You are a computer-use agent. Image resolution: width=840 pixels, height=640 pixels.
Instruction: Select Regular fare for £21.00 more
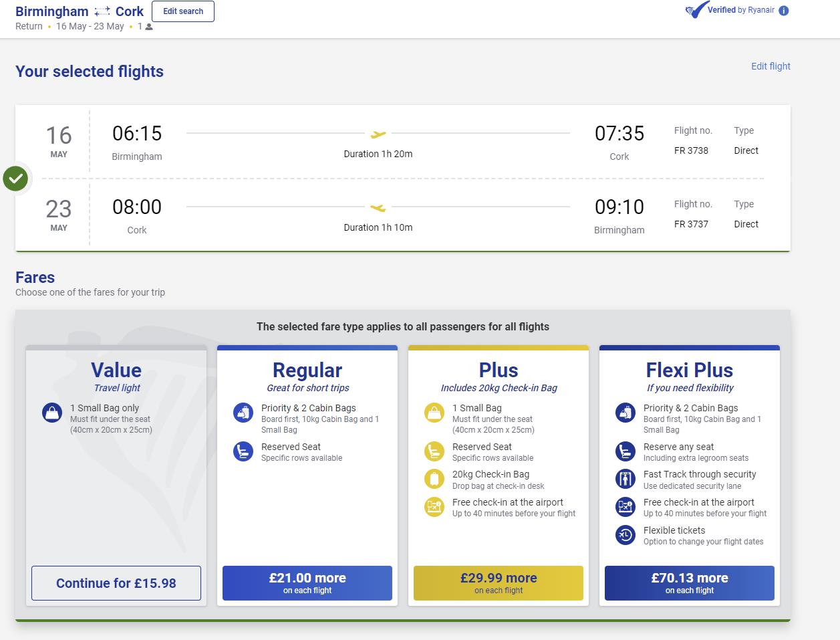tap(307, 583)
